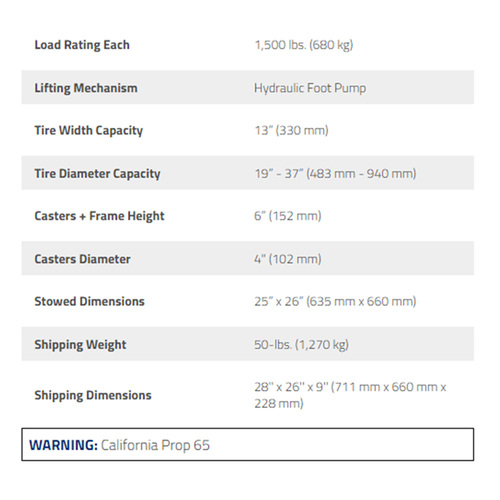This screenshot has height=500, width=500.
Task: Click the 13" (330 mm) value
Action: click(x=291, y=130)
